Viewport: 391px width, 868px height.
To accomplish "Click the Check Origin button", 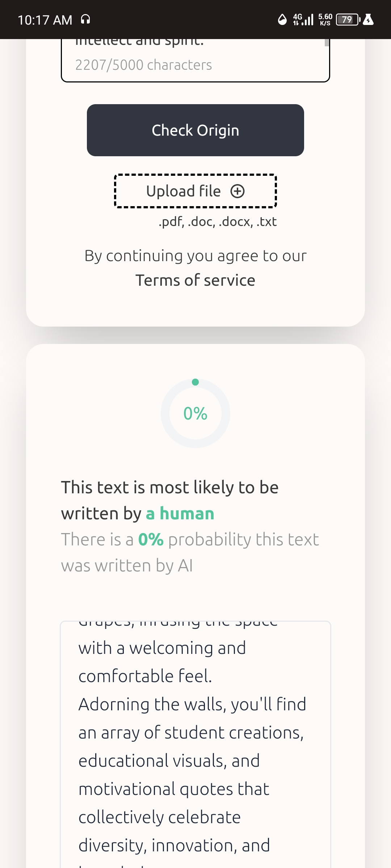I will pos(195,130).
